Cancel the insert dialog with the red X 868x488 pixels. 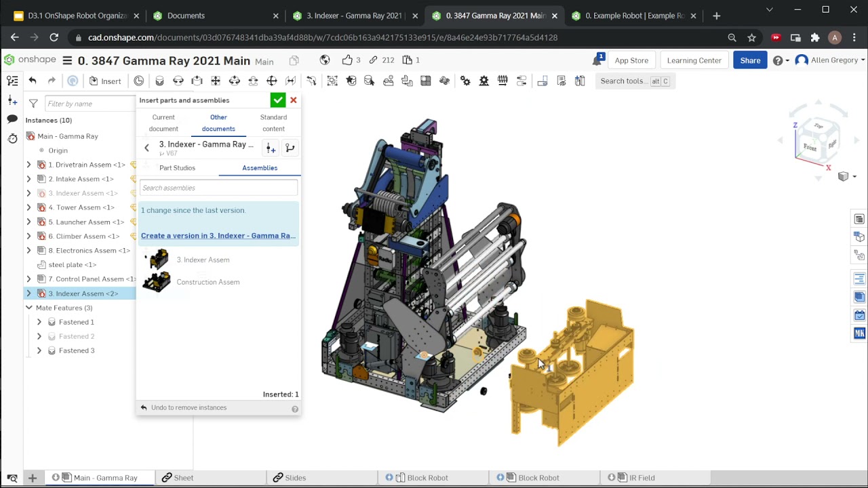[x=294, y=100]
